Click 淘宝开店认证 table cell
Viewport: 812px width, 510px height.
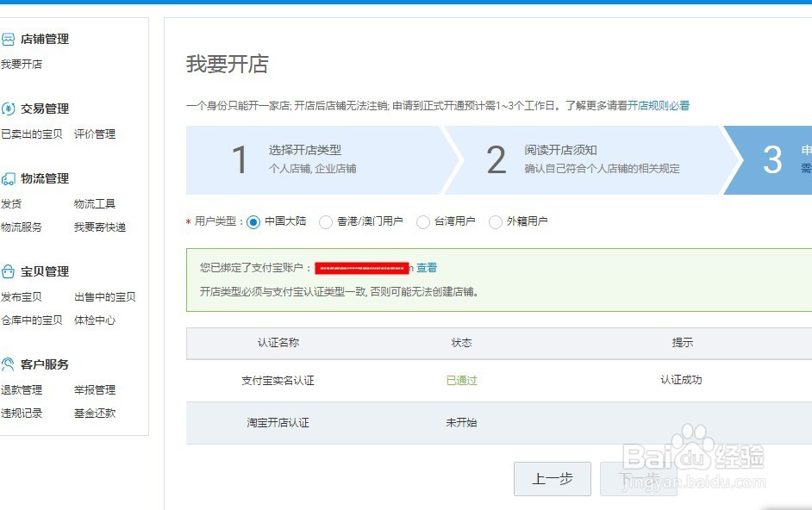pyautogui.click(x=278, y=423)
